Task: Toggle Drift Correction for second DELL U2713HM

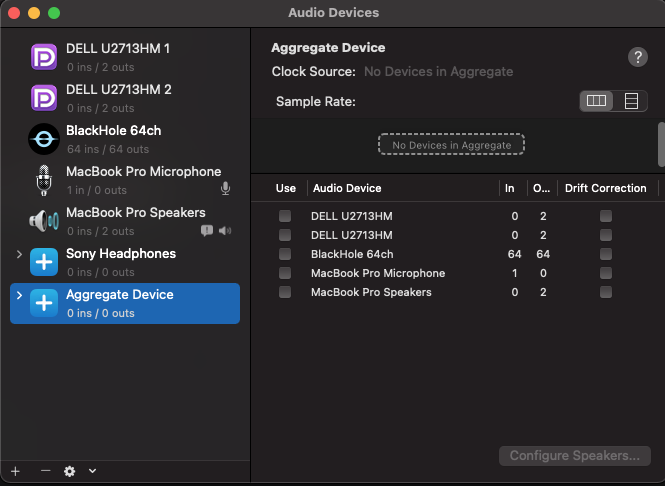Action: 606,235
